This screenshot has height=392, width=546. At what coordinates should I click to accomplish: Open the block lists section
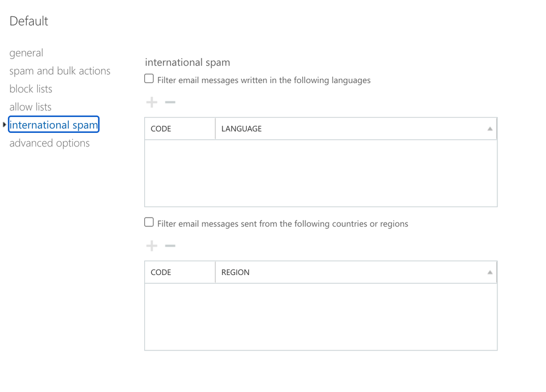(x=31, y=89)
